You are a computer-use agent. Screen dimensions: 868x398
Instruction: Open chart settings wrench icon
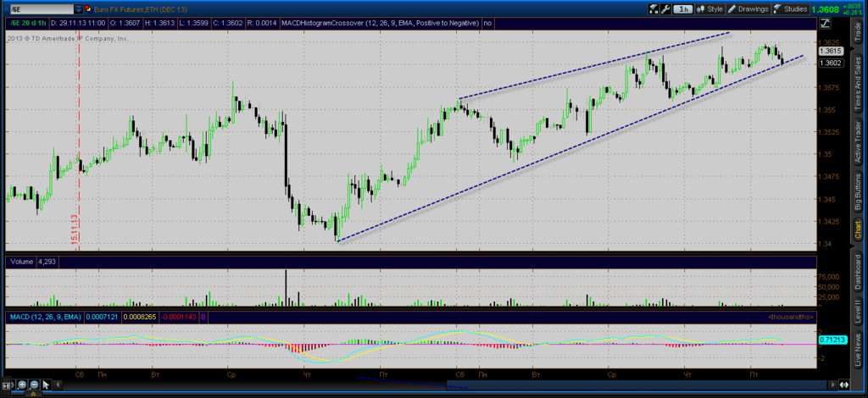(x=666, y=8)
